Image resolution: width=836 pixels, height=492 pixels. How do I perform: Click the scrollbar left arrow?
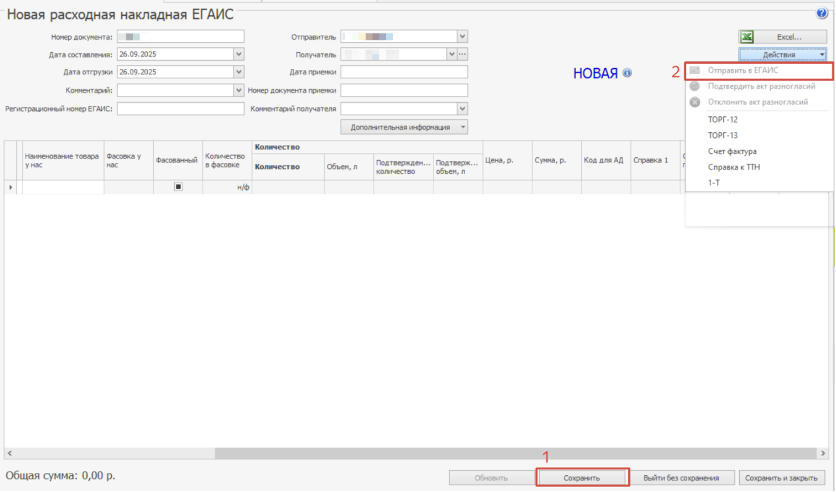click(x=10, y=453)
